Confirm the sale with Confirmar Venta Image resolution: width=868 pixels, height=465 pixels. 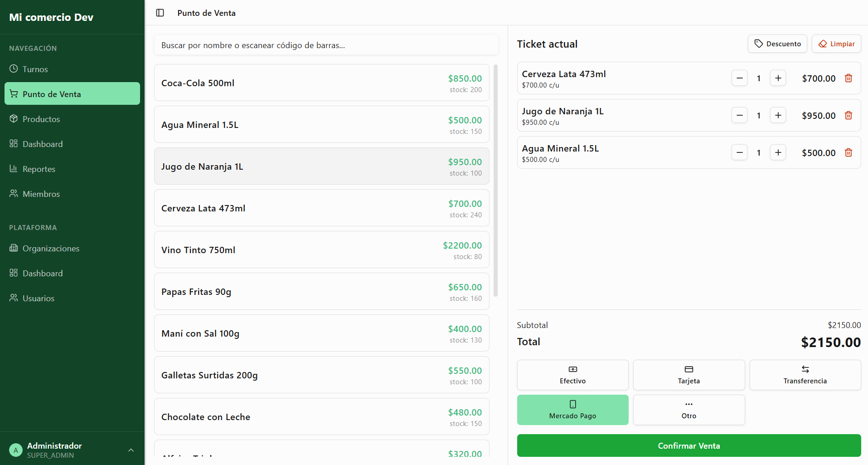689,445
